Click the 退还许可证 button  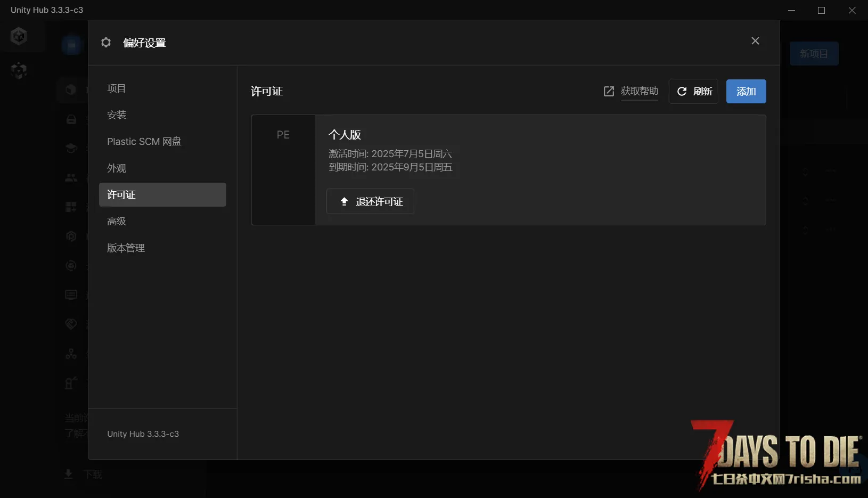tap(370, 201)
